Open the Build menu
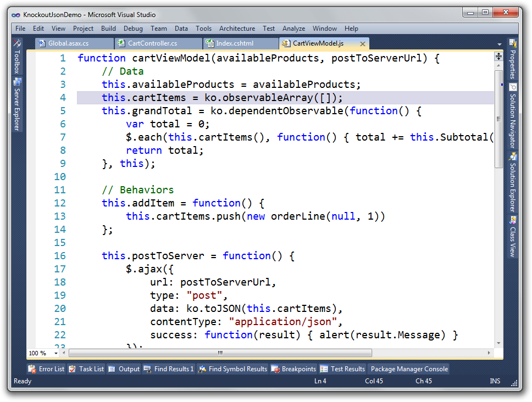Viewport: 532px width, 402px height. tap(109, 29)
